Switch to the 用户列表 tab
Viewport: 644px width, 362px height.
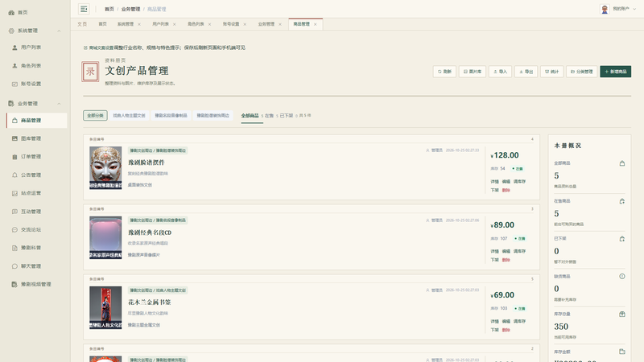pyautogui.click(x=160, y=24)
